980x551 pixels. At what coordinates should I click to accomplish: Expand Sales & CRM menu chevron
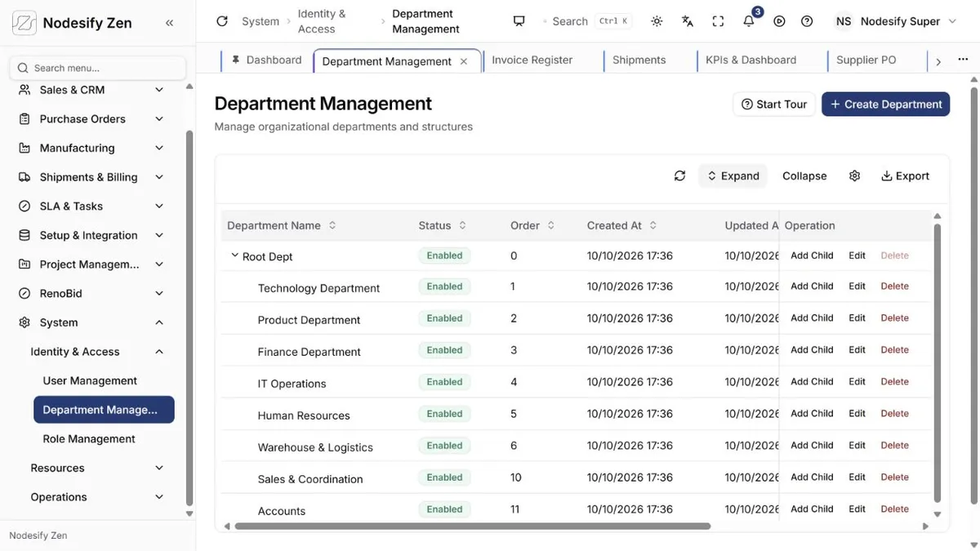pyautogui.click(x=159, y=90)
